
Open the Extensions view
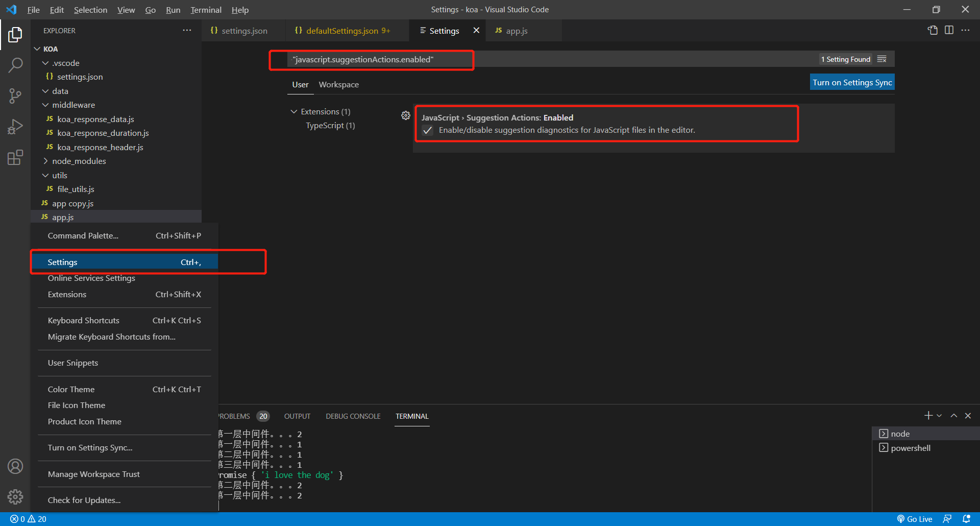[16, 157]
